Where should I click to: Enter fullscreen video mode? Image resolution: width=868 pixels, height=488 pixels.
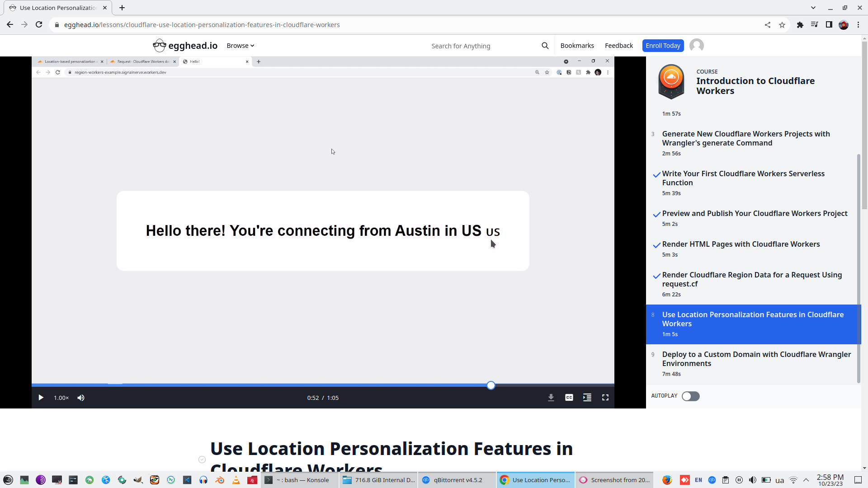coord(605,398)
